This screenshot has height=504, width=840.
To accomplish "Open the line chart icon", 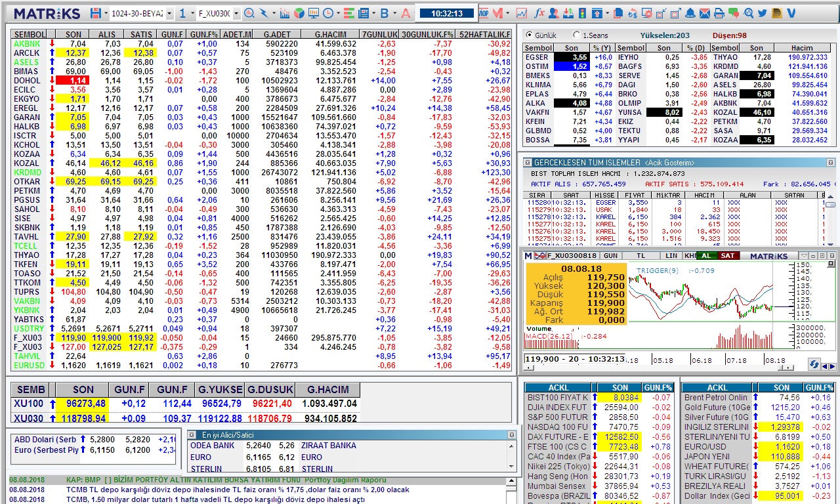I will pyautogui.click(x=522, y=13).
